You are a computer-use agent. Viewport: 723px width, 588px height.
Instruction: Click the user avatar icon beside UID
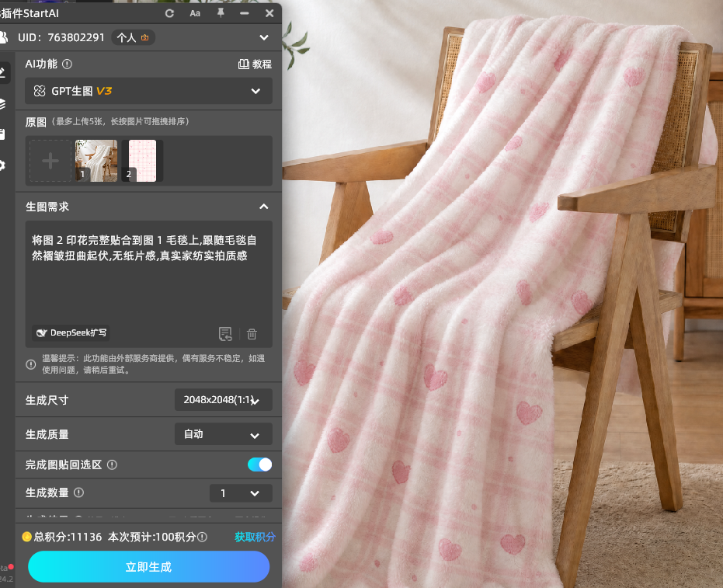click(x=4, y=37)
